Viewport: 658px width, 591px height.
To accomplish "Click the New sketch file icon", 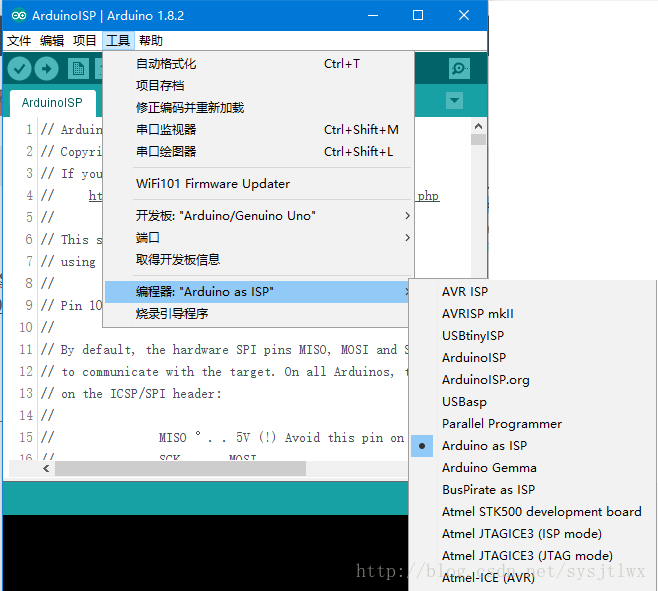I will (78, 68).
